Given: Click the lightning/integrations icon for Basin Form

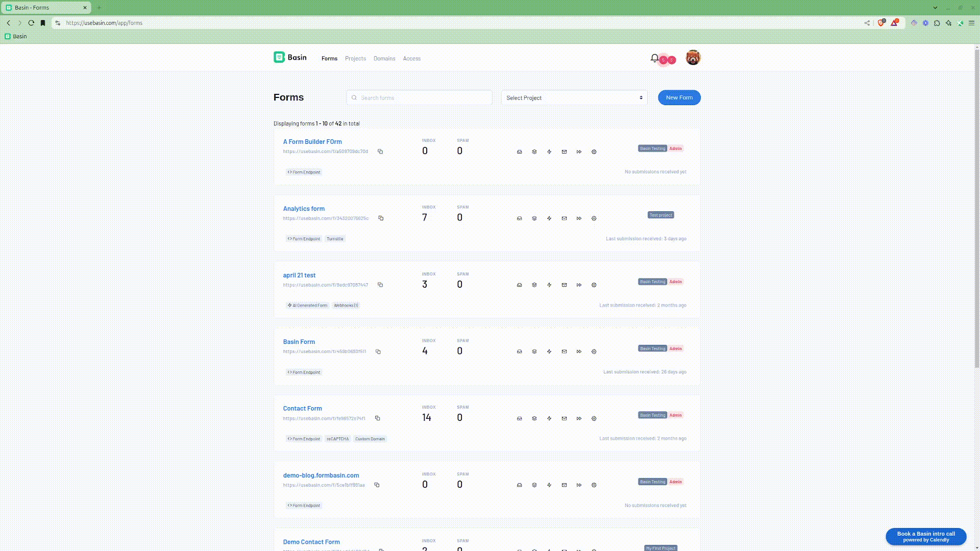Looking at the screenshot, I should [x=549, y=350].
